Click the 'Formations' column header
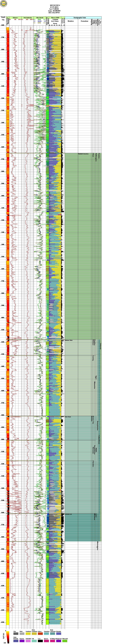This screenshot has height=644, width=132. (85, 21)
